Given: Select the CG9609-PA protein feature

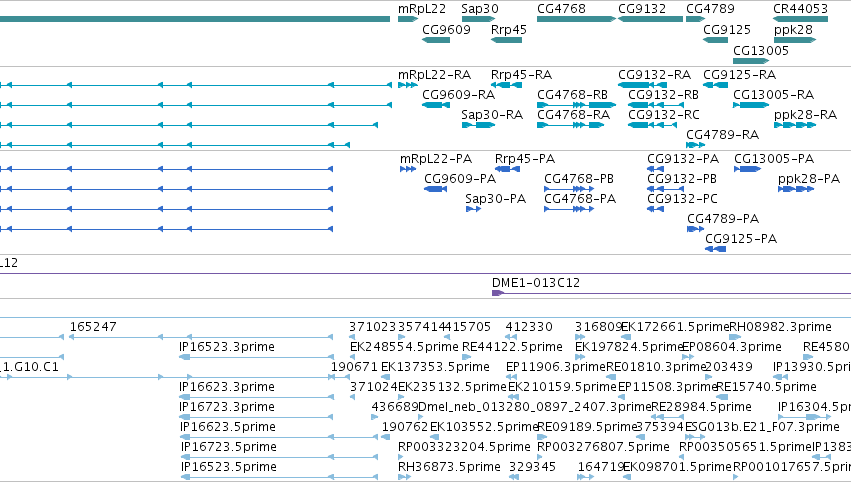Looking at the screenshot, I should (435, 189).
